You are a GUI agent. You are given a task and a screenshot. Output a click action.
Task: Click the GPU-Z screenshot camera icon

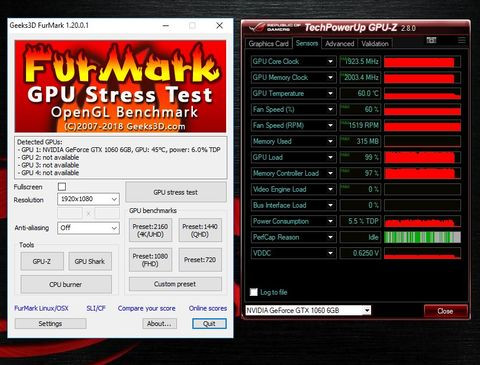pyautogui.click(x=431, y=40)
